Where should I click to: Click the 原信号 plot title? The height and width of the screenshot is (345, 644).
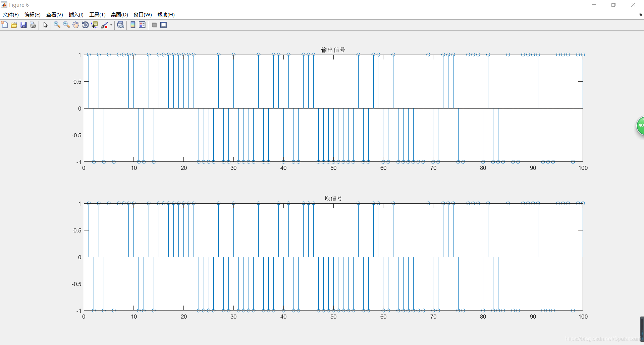point(333,198)
